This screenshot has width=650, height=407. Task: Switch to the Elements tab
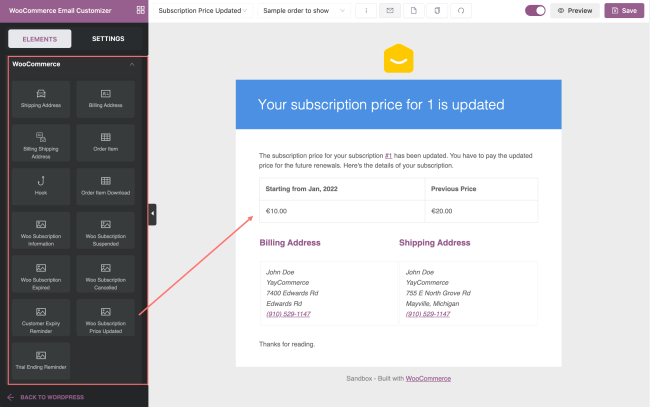tap(40, 39)
